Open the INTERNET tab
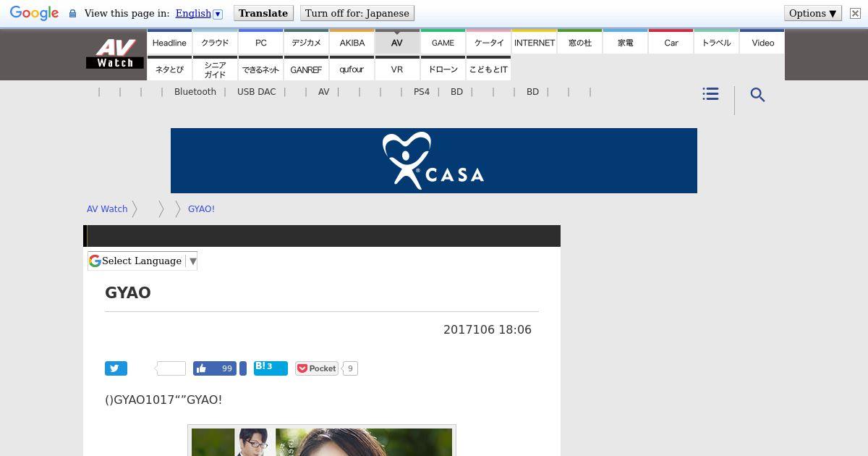This screenshot has width=868, height=456. point(535,43)
